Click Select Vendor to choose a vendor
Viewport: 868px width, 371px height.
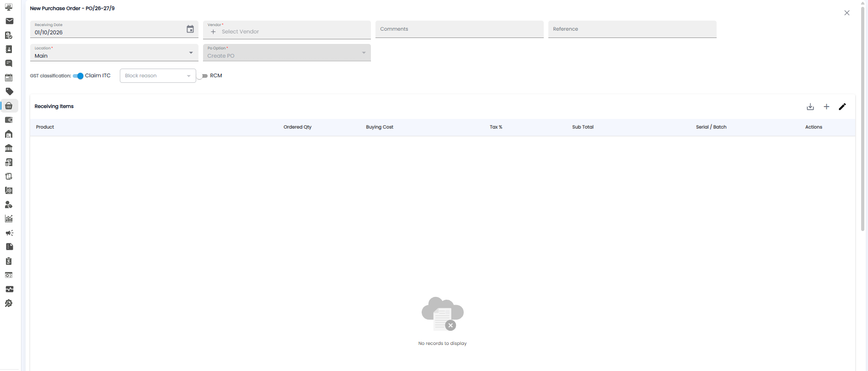pos(240,32)
